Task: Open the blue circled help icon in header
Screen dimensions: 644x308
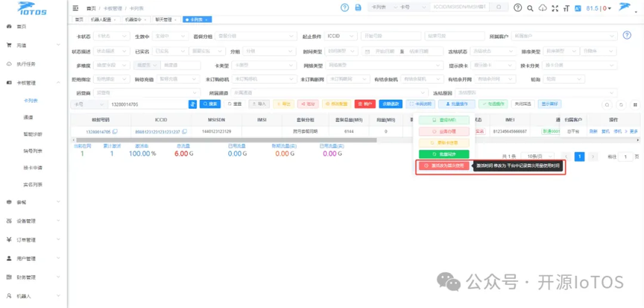Action: [x=345, y=7]
